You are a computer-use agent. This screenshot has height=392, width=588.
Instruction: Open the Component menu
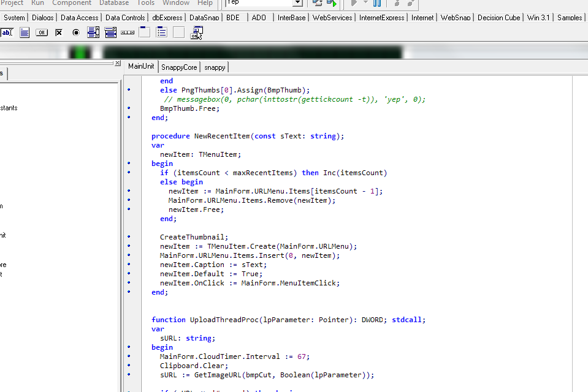point(72,3)
